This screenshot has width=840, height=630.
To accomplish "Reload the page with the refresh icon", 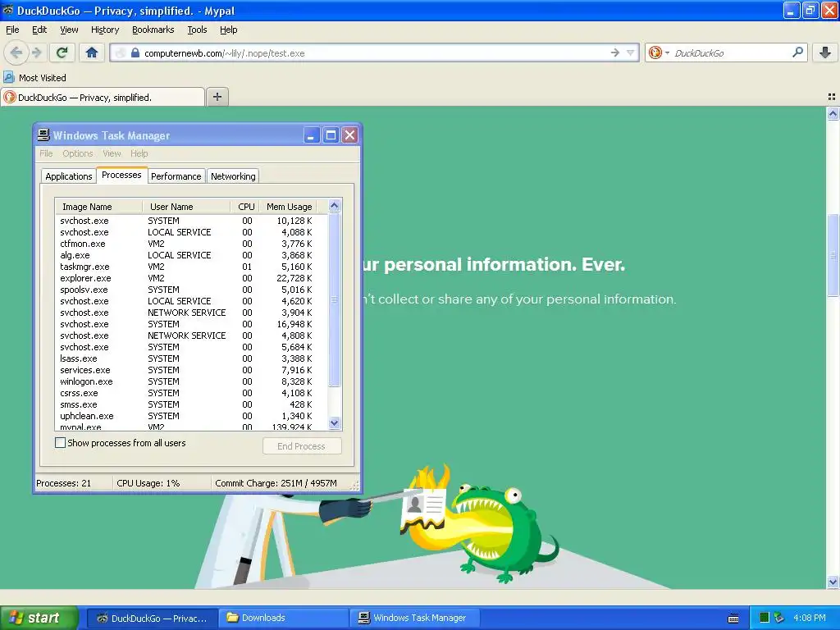I will pos(62,52).
